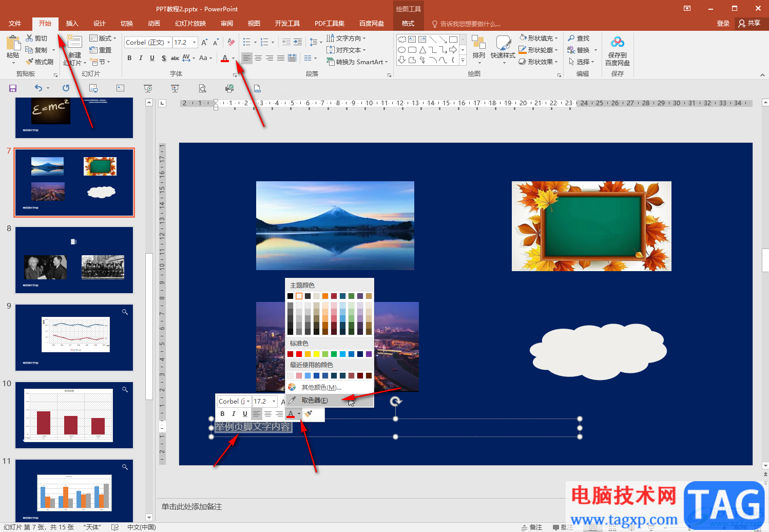Open the ribbon font name dropdown (Corbel)
The width and height of the screenshot is (769, 532).
tap(168, 42)
